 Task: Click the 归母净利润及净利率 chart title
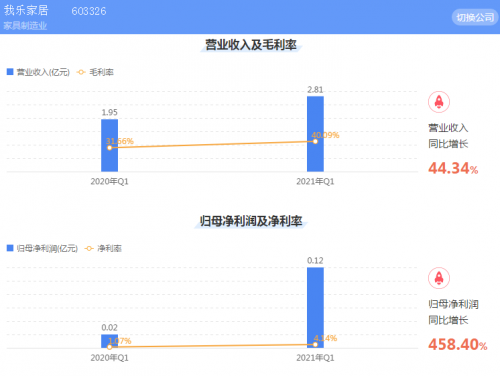pyautogui.click(x=251, y=221)
